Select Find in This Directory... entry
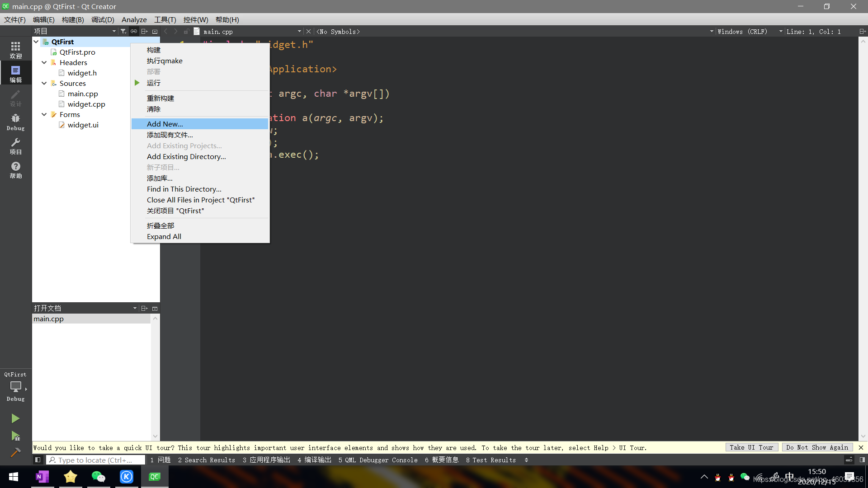The image size is (868, 488). [200, 189]
